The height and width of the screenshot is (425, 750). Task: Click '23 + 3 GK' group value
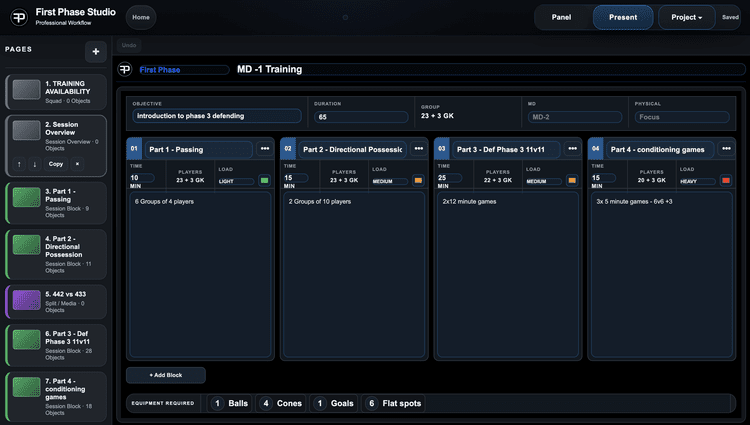point(437,116)
